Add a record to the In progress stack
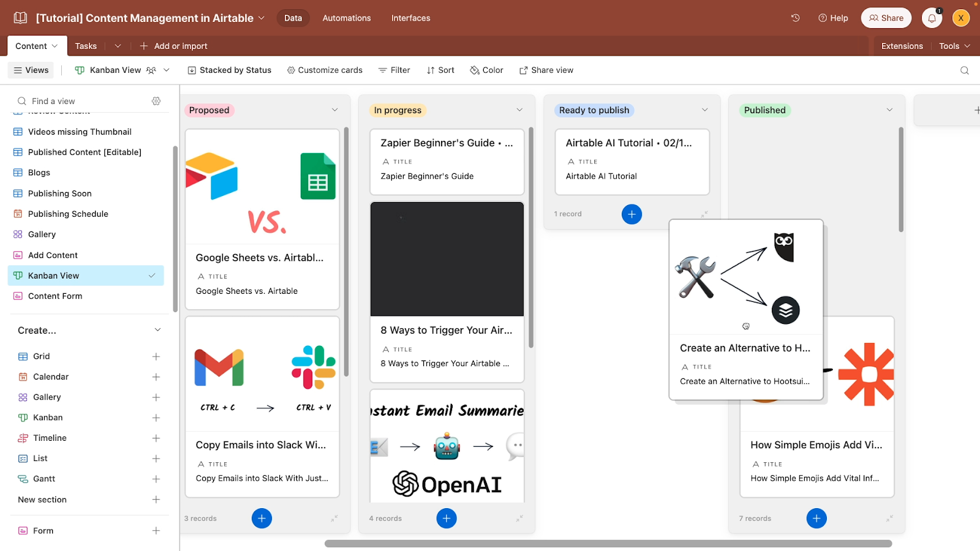 click(x=447, y=519)
